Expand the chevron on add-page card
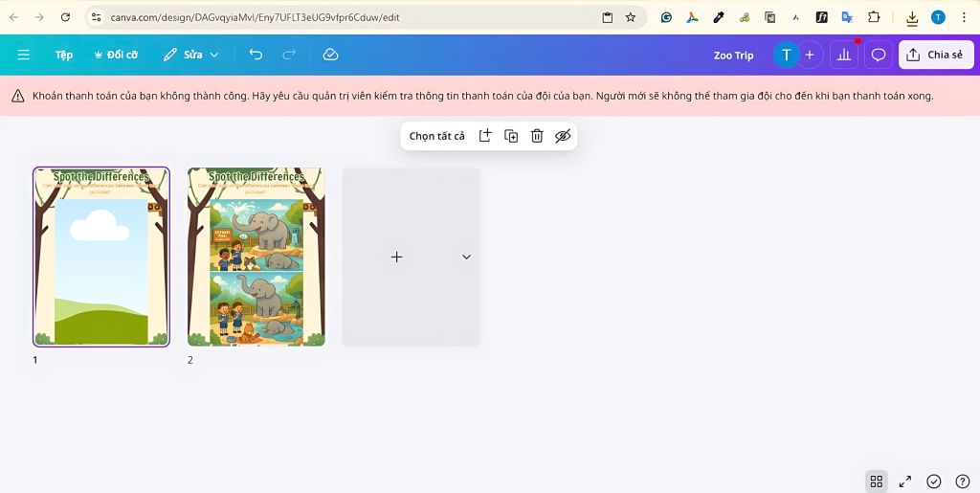 [x=466, y=257]
